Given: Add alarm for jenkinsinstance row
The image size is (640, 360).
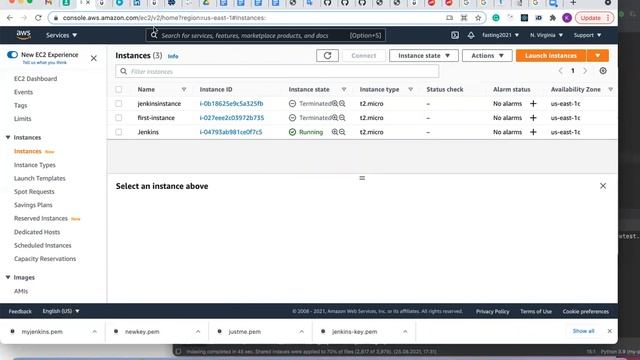Looking at the screenshot, I should [533, 104].
